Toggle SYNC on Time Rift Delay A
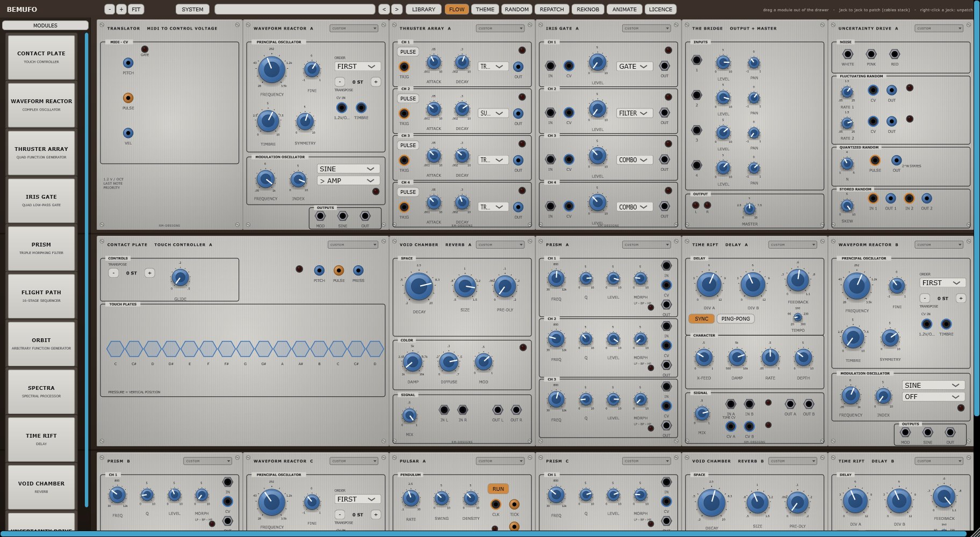Viewport: 980px width, 537px height. 701,318
